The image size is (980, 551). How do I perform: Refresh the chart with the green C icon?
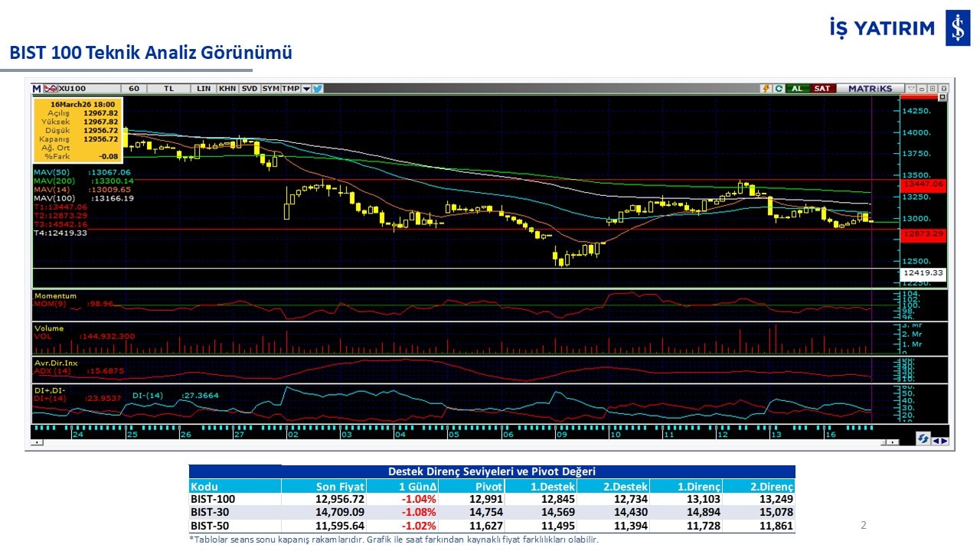(x=779, y=89)
